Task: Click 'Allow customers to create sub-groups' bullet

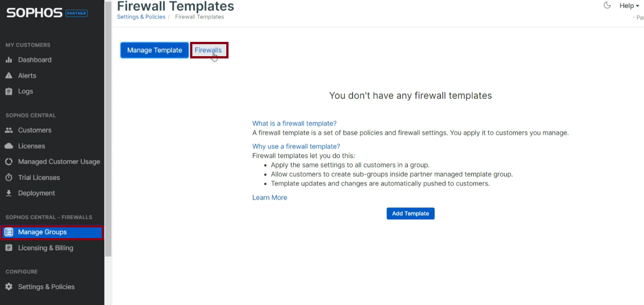Action: tap(392, 174)
